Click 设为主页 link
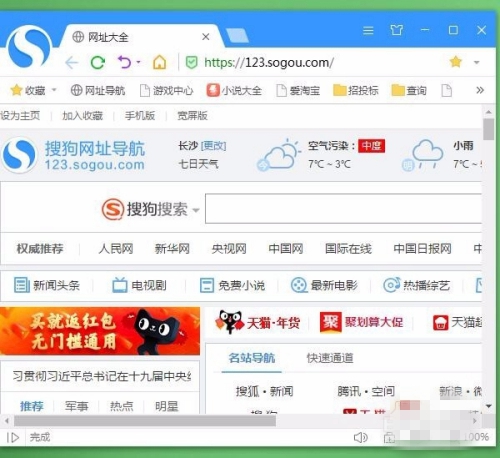Viewport: 500px width, 458px height. click(20, 116)
